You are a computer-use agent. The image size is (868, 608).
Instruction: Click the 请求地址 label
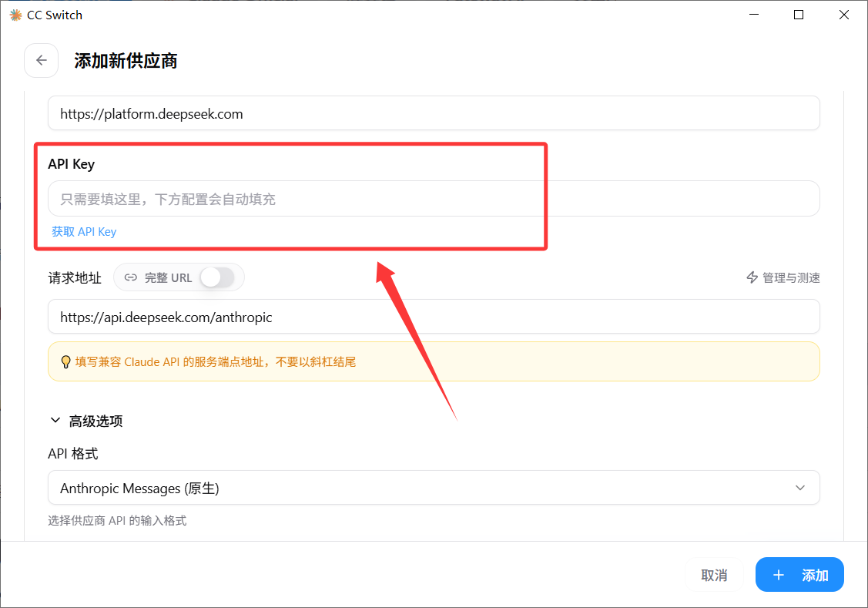[75, 278]
